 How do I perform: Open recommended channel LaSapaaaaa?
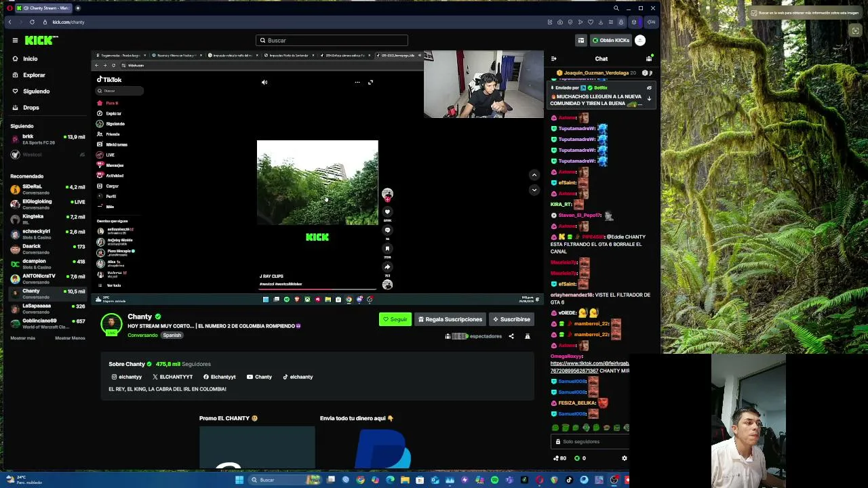(47, 308)
